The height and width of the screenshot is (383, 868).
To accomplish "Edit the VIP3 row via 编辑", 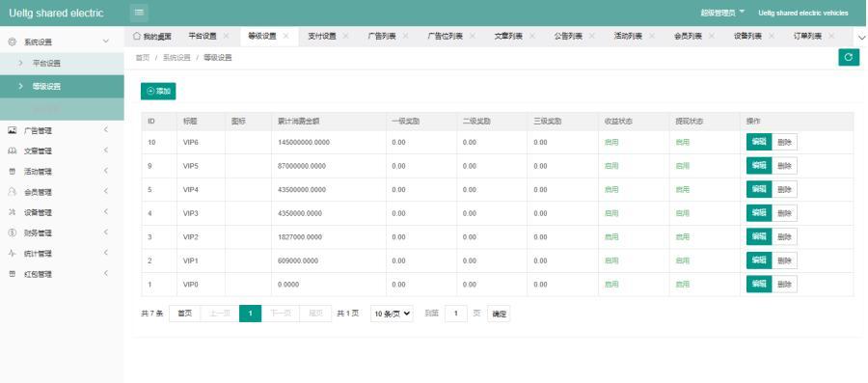I will coord(759,213).
